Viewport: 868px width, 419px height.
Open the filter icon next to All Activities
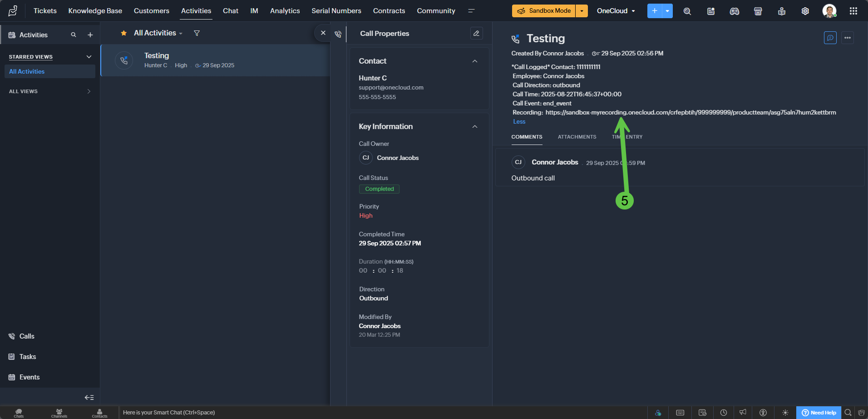pyautogui.click(x=197, y=33)
